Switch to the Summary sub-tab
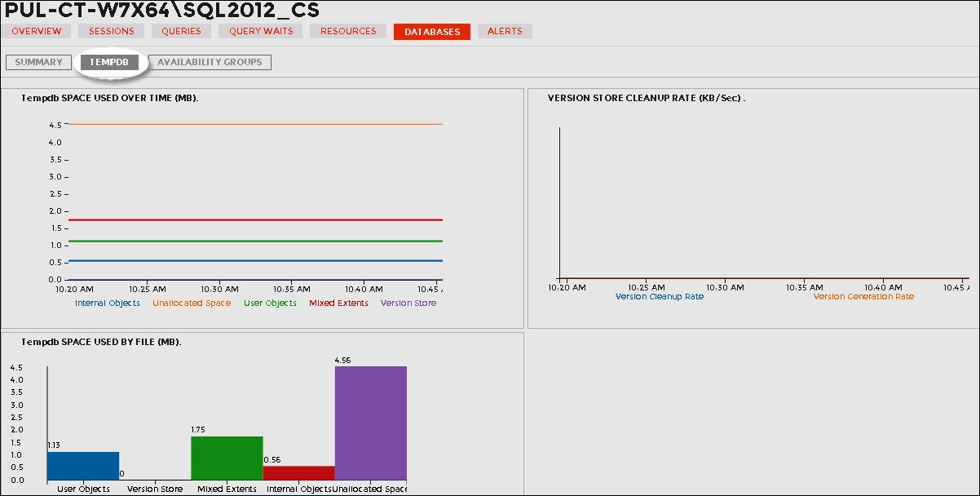 (38, 62)
